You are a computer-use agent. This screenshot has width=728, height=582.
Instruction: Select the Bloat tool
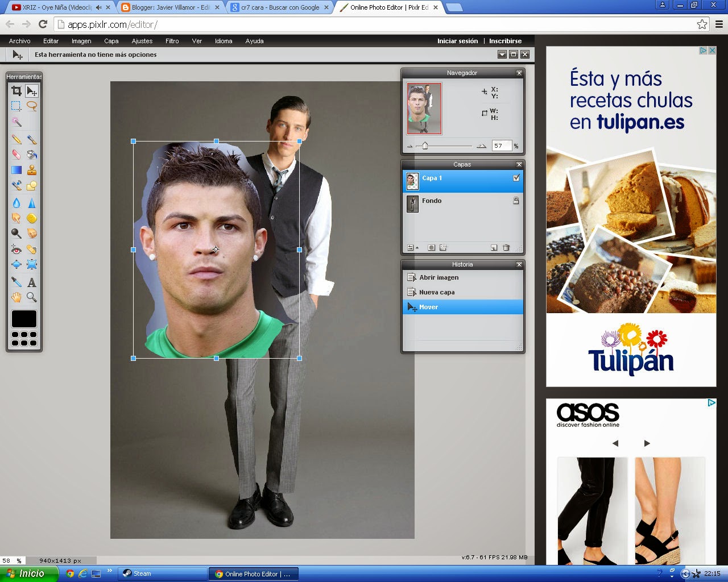[16, 264]
